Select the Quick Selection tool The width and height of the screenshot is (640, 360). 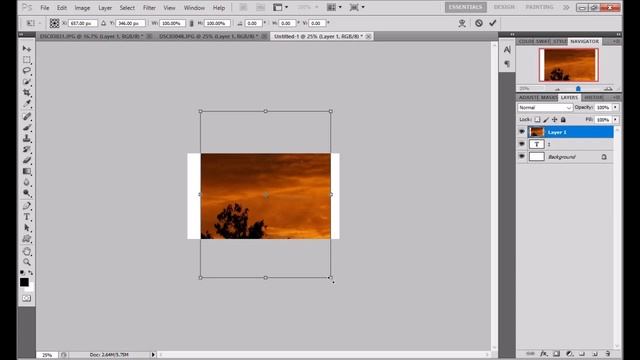(x=27, y=82)
